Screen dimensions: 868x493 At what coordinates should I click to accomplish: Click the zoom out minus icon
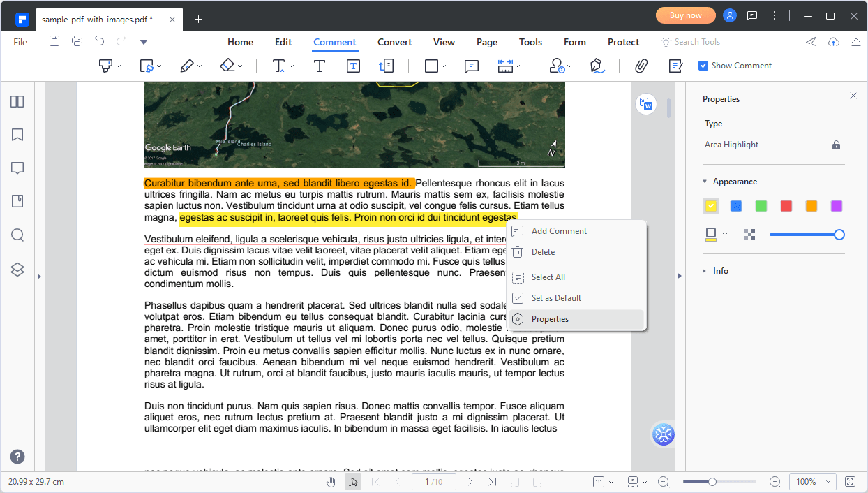point(664,482)
